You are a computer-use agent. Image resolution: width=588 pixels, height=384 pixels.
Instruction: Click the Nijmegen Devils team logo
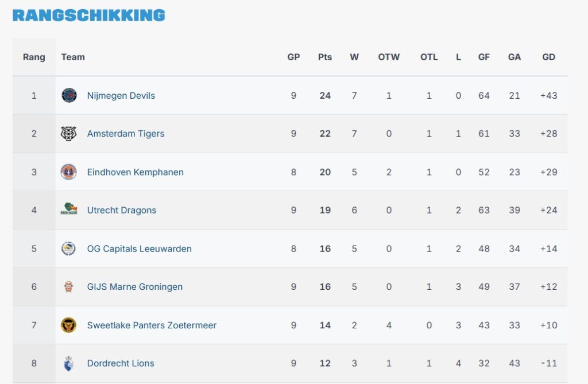[70, 95]
